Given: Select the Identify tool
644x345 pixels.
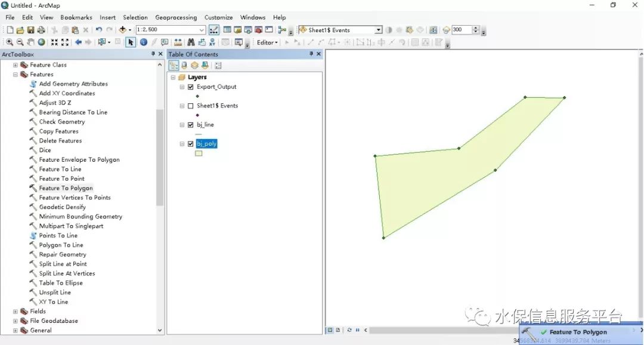Looking at the screenshot, I should (143, 42).
